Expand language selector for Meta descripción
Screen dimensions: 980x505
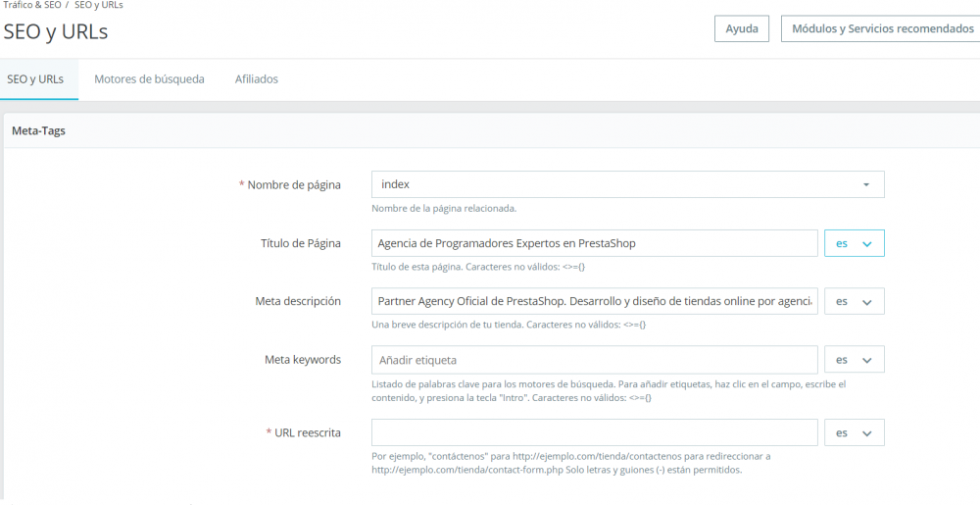(855, 302)
